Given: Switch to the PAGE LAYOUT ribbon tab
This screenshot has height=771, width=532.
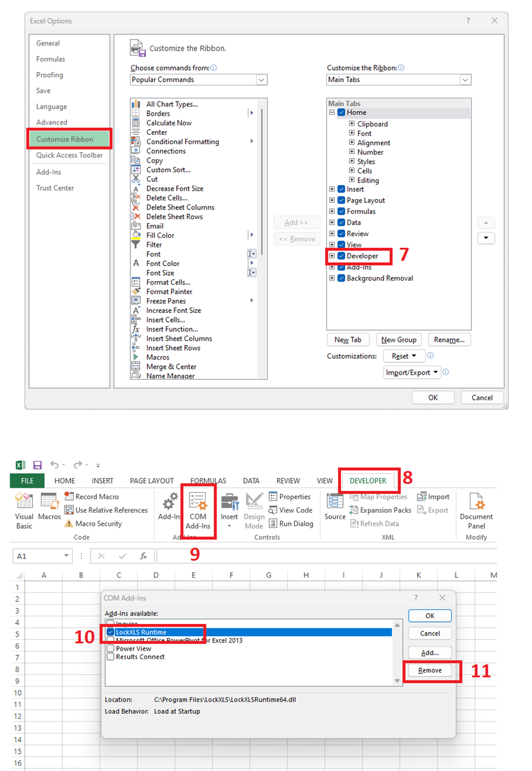Looking at the screenshot, I should pos(152,481).
